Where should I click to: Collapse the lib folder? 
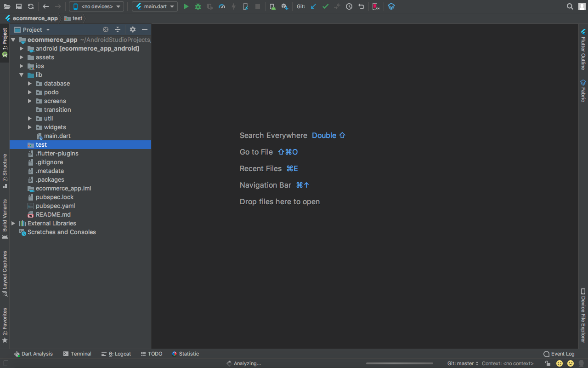click(x=22, y=75)
